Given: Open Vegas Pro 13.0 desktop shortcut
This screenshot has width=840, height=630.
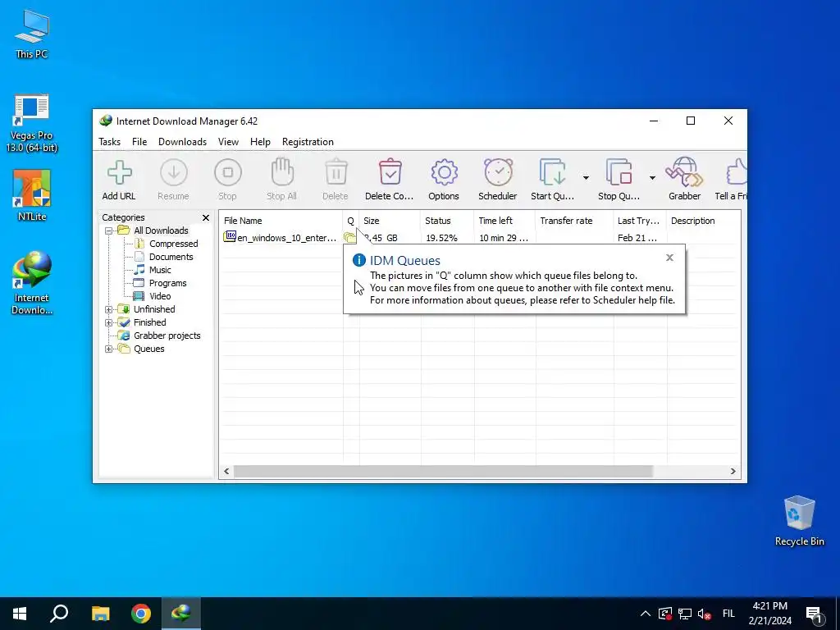Looking at the screenshot, I should pyautogui.click(x=32, y=123).
